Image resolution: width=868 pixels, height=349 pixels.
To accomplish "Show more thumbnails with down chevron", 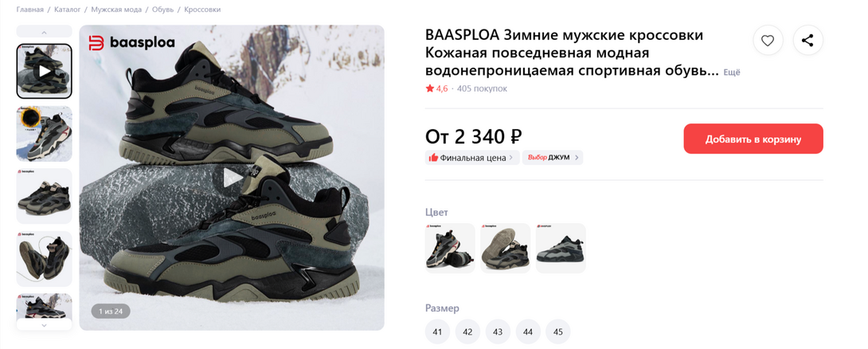I will pyautogui.click(x=45, y=324).
